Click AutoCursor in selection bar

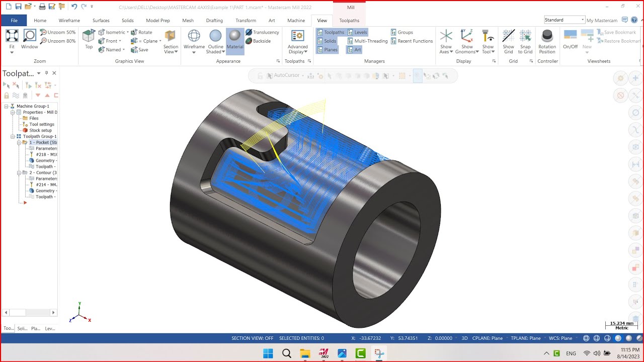click(287, 75)
